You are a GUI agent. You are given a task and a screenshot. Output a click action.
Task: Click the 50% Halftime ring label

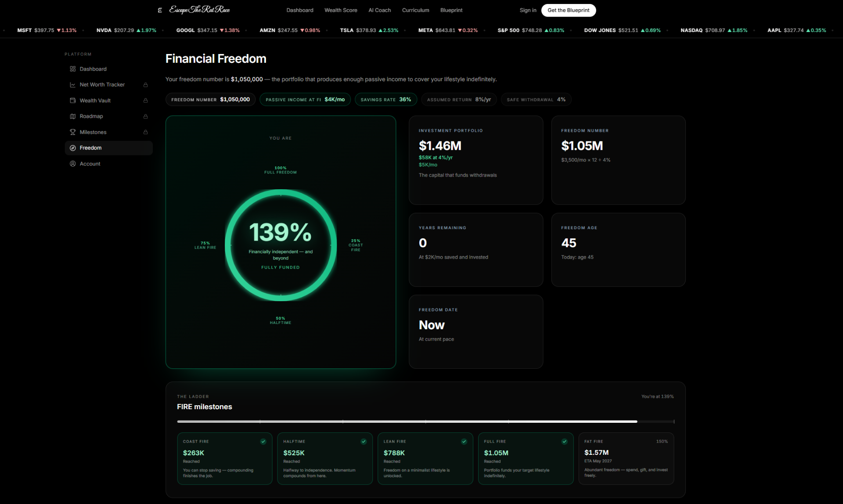coord(281,320)
